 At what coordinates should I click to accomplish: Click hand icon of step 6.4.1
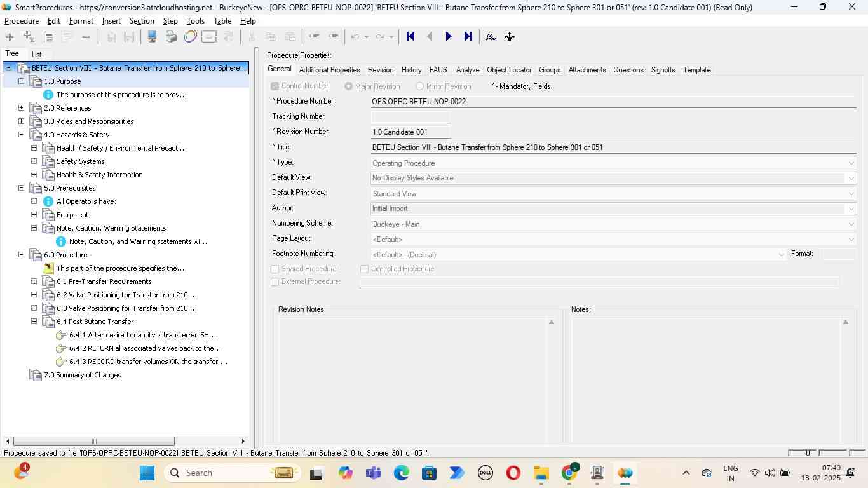tap(61, 335)
